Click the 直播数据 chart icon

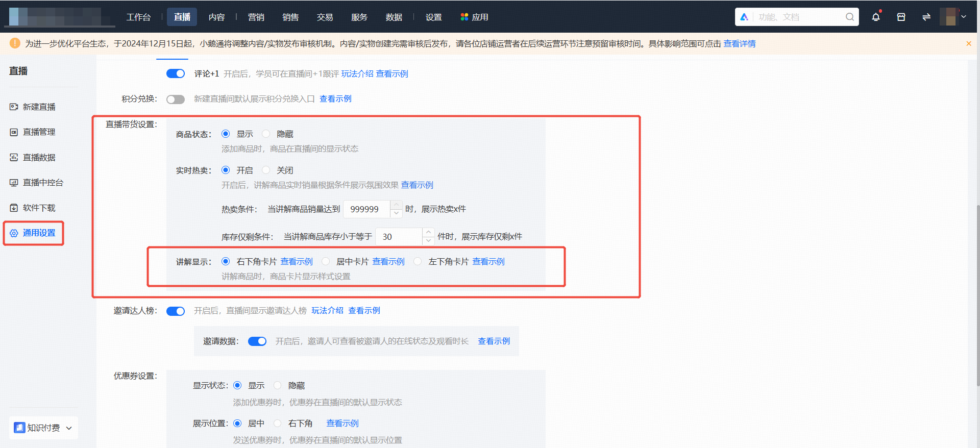(14, 157)
